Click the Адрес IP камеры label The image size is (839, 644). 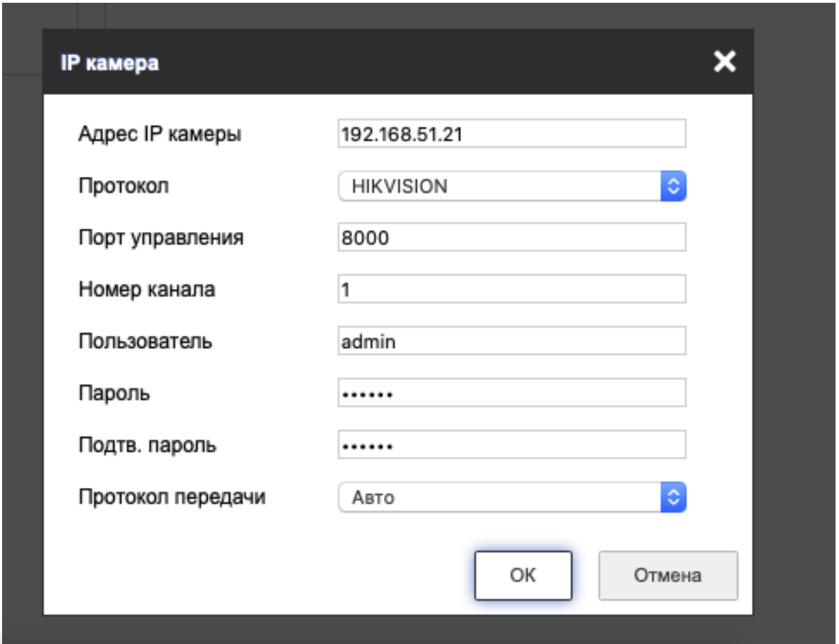click(160, 134)
